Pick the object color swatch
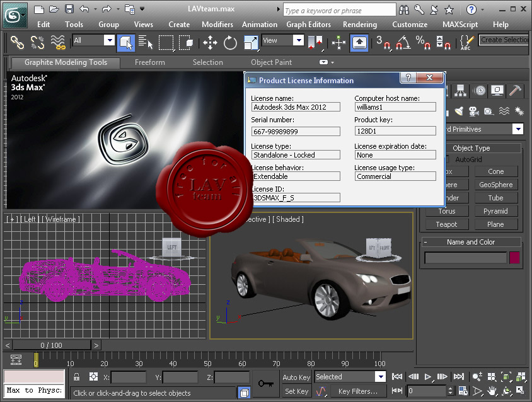 pos(514,258)
